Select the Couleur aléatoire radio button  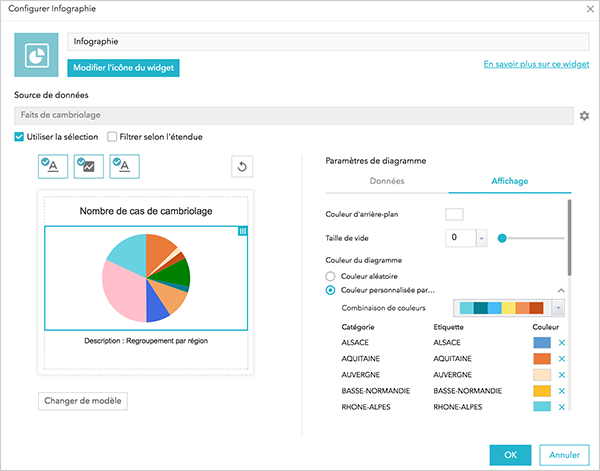330,276
